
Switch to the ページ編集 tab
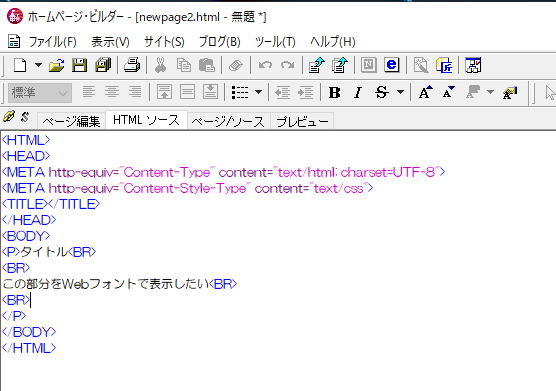tap(71, 122)
